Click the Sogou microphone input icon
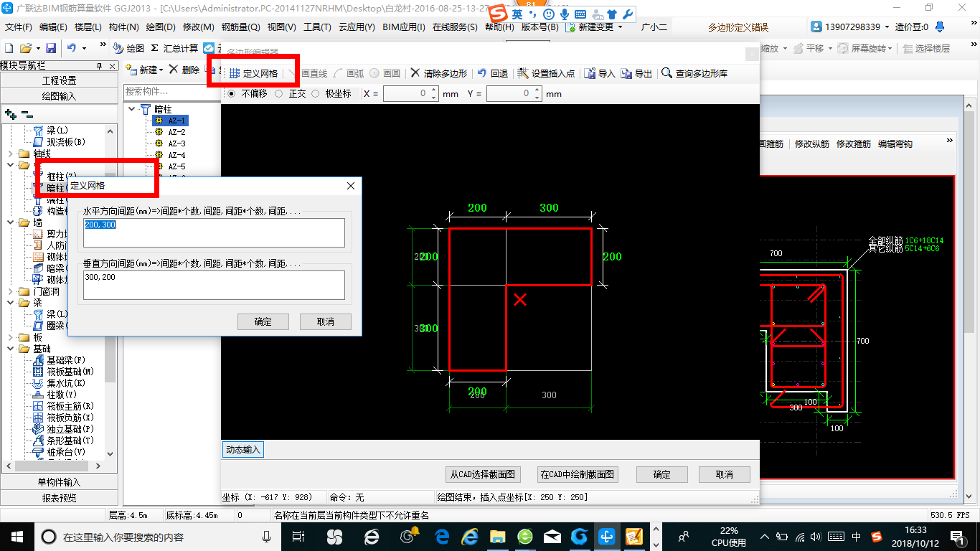 pyautogui.click(x=564, y=14)
